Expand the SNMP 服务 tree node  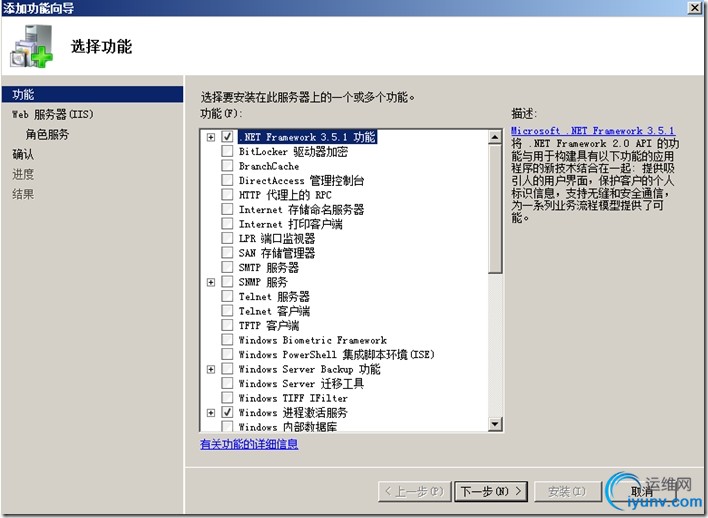pos(210,282)
